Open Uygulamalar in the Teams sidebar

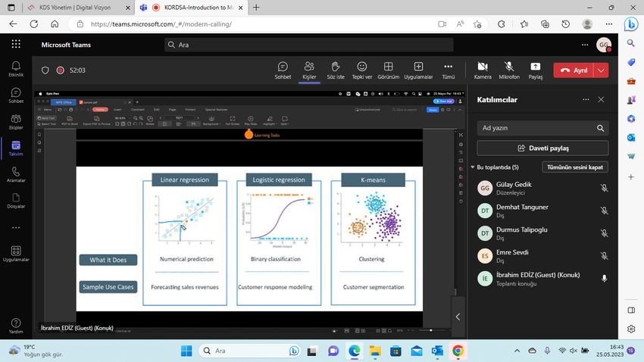point(16,254)
